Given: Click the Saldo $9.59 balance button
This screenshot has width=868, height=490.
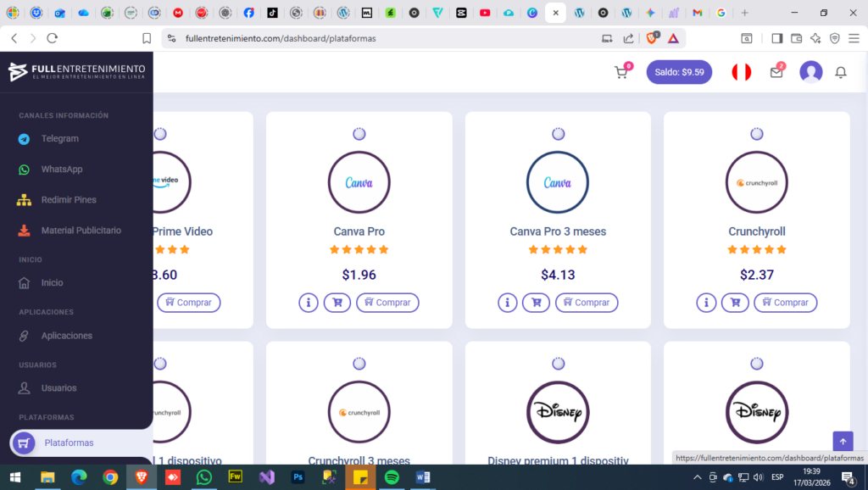Looking at the screenshot, I should point(679,73).
